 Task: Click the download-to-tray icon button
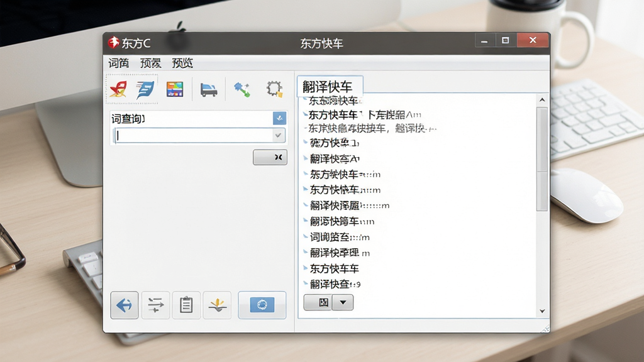(x=217, y=305)
